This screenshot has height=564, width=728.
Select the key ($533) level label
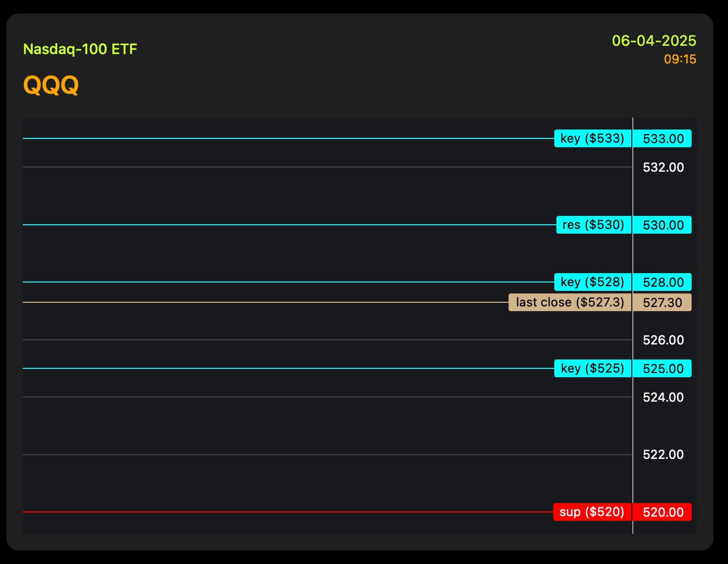(x=592, y=138)
